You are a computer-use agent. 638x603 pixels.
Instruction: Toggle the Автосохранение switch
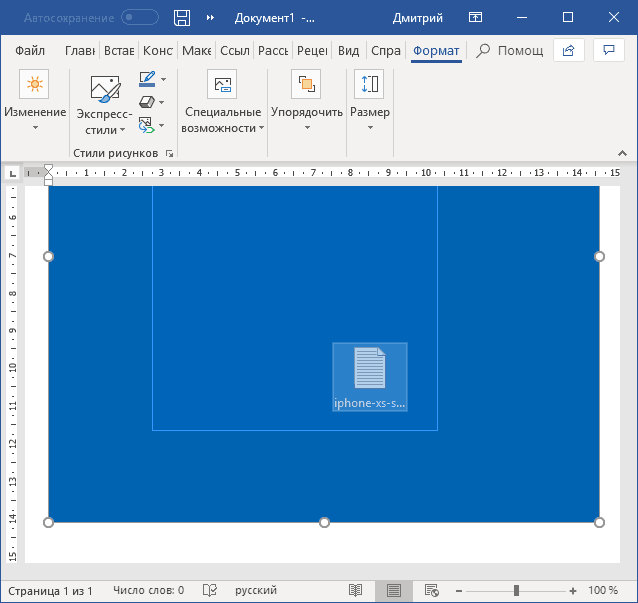(x=140, y=17)
